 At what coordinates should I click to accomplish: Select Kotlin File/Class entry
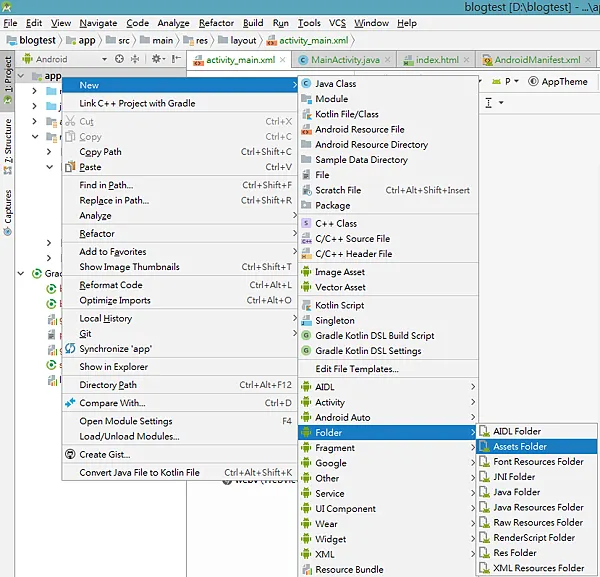[x=346, y=114]
